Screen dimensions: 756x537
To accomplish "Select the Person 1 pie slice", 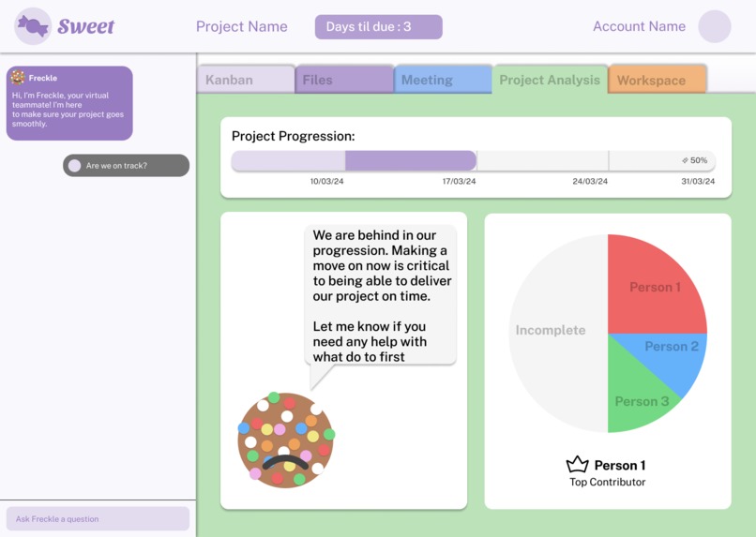I will pyautogui.click(x=656, y=287).
